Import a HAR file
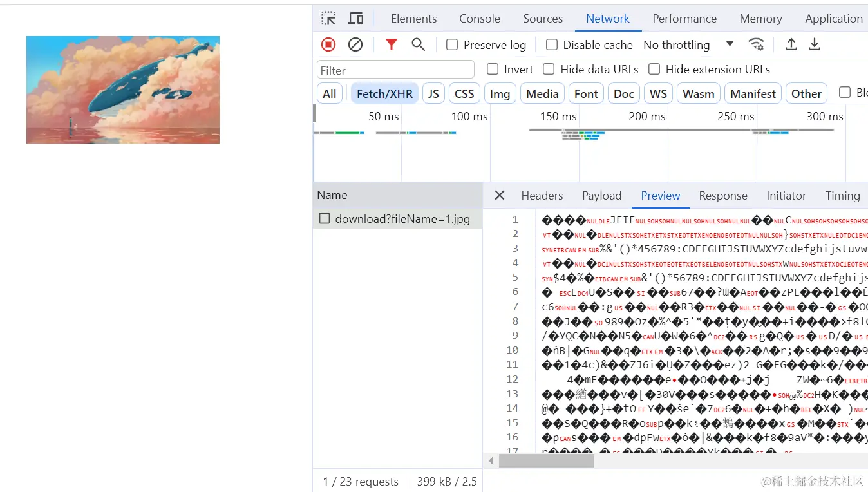This screenshot has height=492, width=868. click(791, 44)
